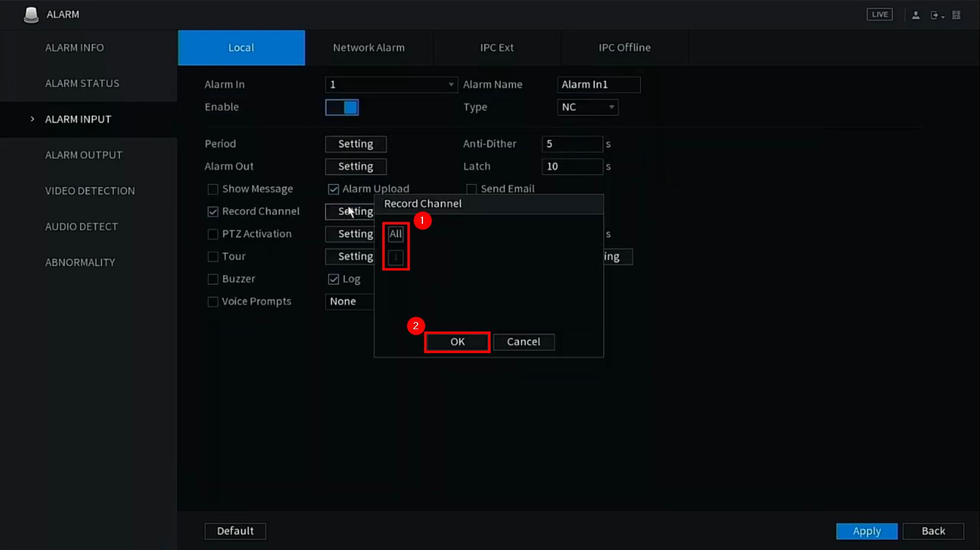Screen dimensions: 980x550
Task: Open the IPC Ext tab
Action: (497, 48)
